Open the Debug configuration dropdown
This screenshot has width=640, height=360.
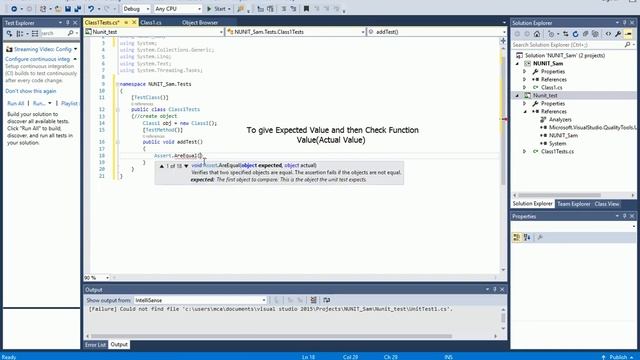pos(136,9)
